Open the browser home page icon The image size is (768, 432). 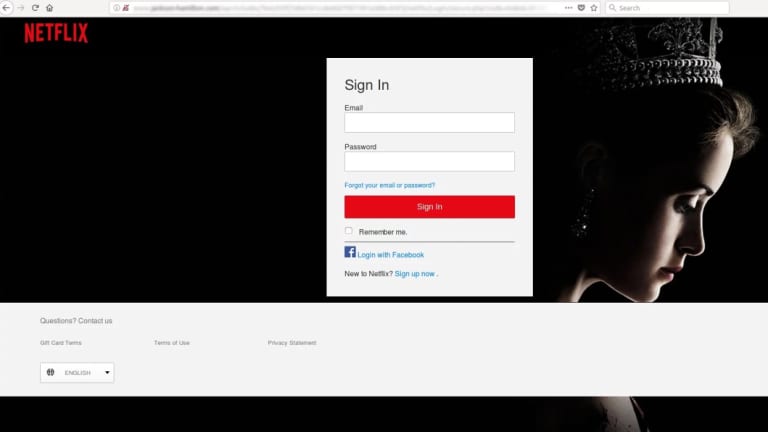[49, 8]
